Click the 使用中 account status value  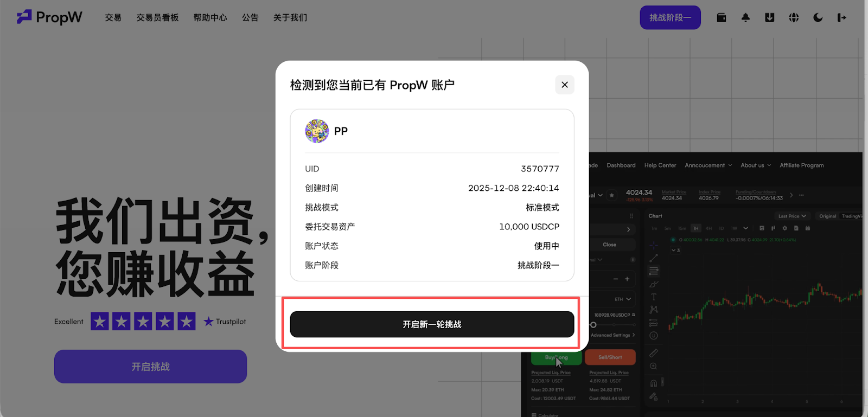tap(547, 246)
